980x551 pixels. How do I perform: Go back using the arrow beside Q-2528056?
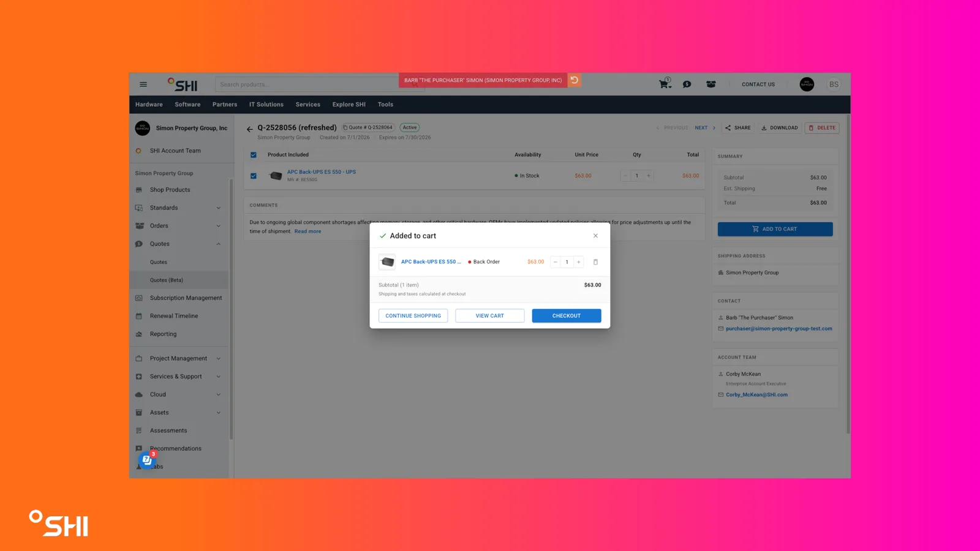point(249,129)
